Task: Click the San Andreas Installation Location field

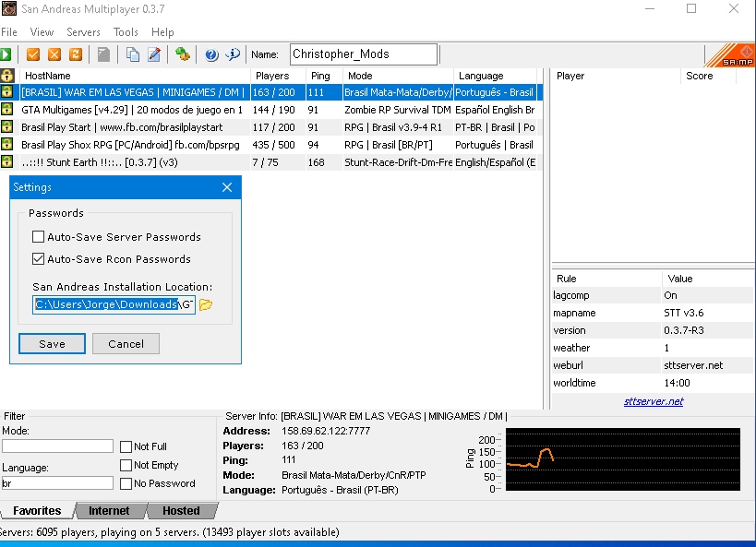Action: tap(114, 304)
